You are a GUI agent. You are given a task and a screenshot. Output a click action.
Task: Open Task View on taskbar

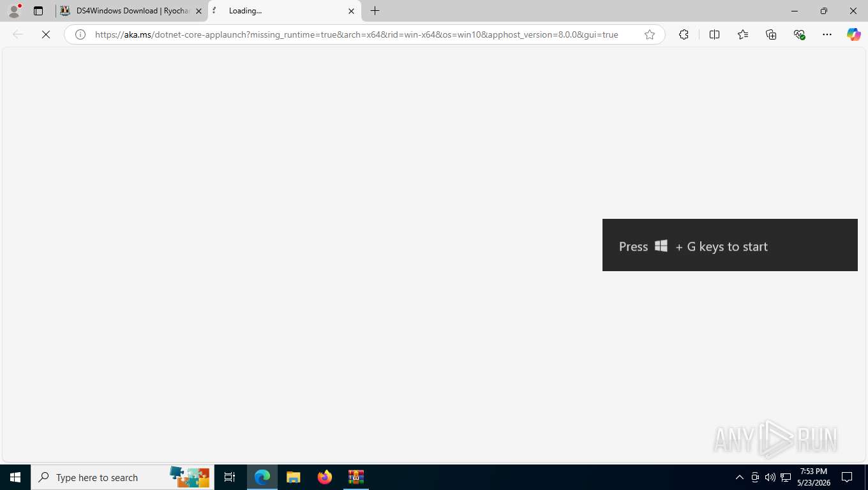[230, 477]
